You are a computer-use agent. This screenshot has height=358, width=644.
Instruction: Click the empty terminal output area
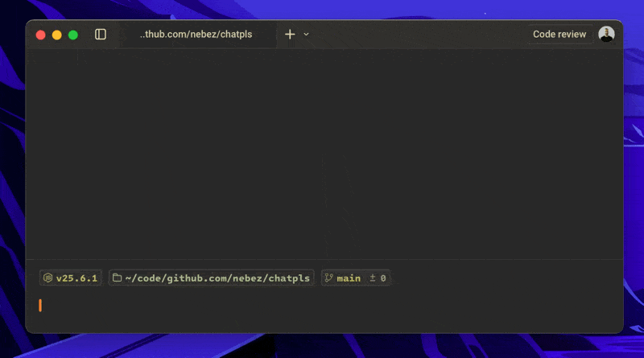322,153
